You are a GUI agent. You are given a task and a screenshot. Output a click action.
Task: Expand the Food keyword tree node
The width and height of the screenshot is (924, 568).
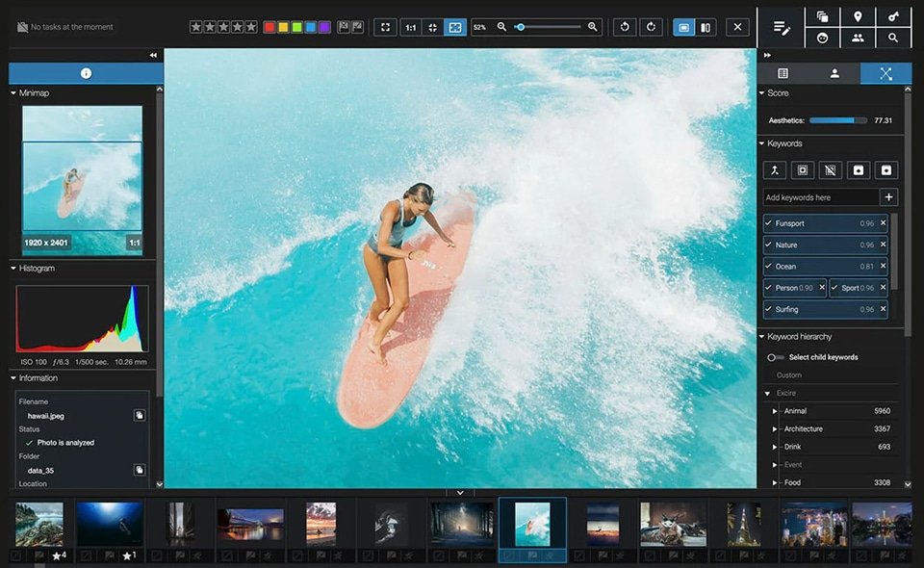point(775,482)
